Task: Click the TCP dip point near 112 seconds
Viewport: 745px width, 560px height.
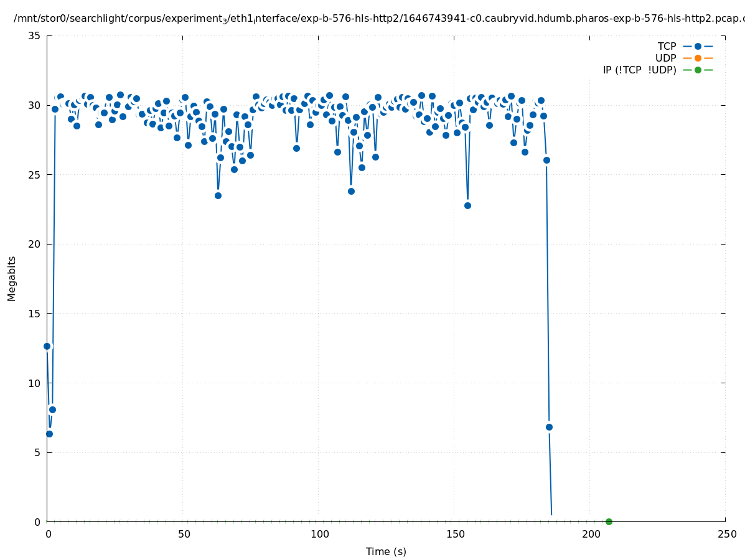Action: [351, 191]
